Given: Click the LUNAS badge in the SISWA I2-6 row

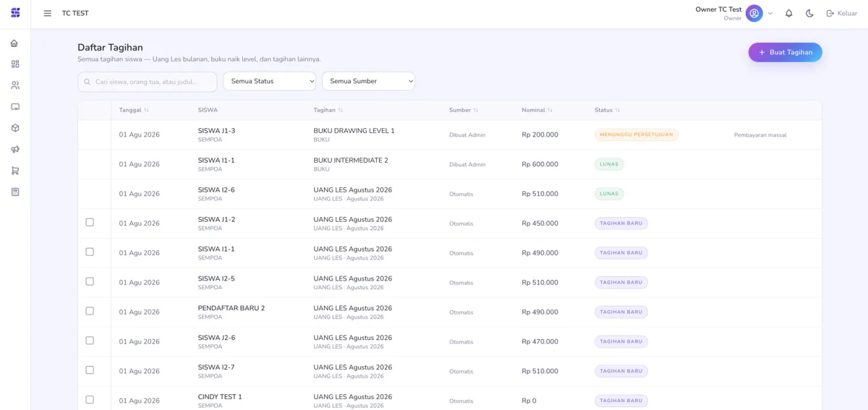Looking at the screenshot, I should point(609,194).
